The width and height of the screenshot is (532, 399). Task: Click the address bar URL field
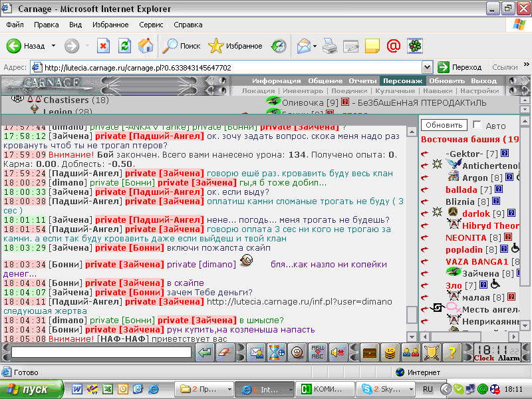pyautogui.click(x=226, y=68)
